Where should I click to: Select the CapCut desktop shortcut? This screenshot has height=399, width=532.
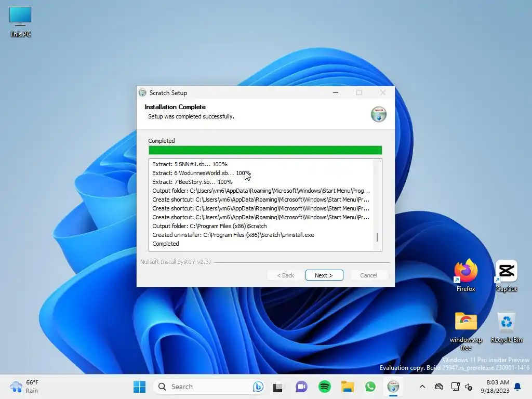[507, 275]
